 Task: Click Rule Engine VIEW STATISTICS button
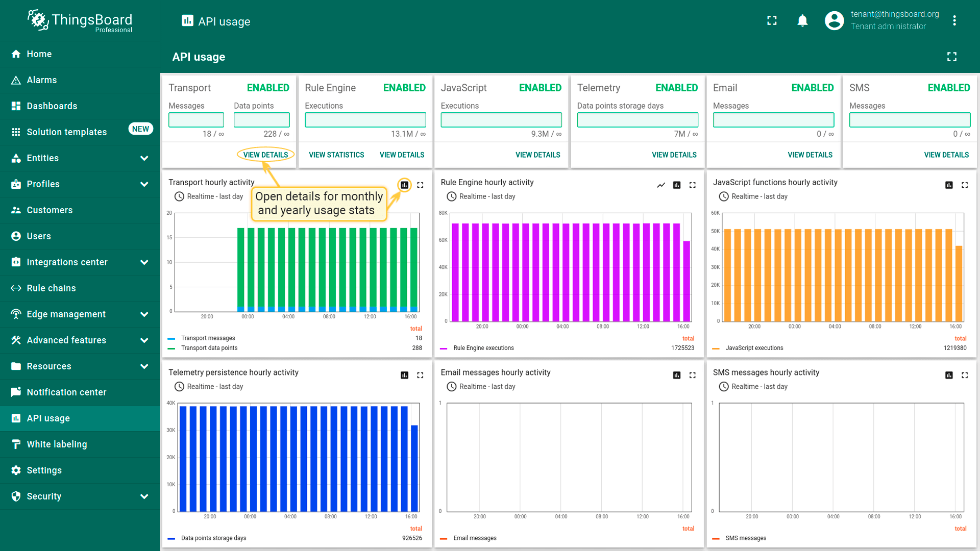coord(336,155)
